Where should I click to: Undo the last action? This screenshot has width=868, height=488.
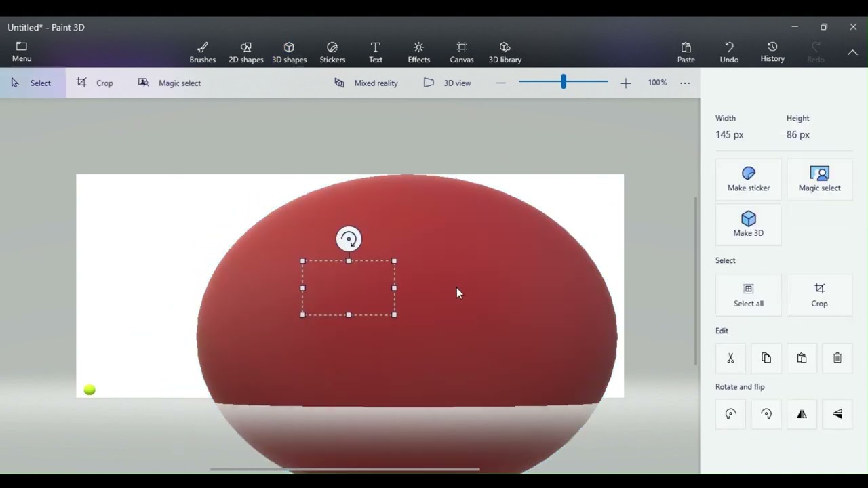point(729,52)
